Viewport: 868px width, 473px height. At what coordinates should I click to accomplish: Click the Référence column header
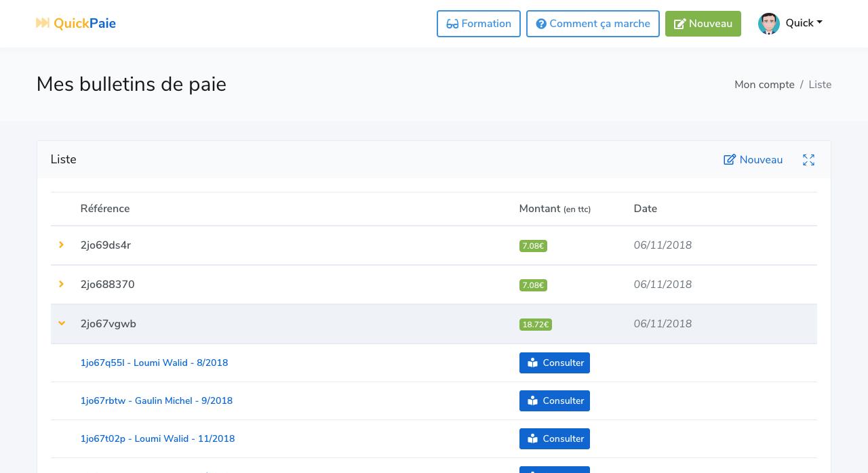coord(105,209)
